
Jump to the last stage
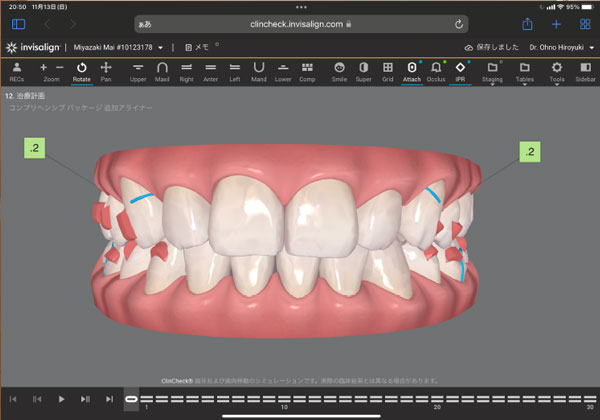click(109, 399)
